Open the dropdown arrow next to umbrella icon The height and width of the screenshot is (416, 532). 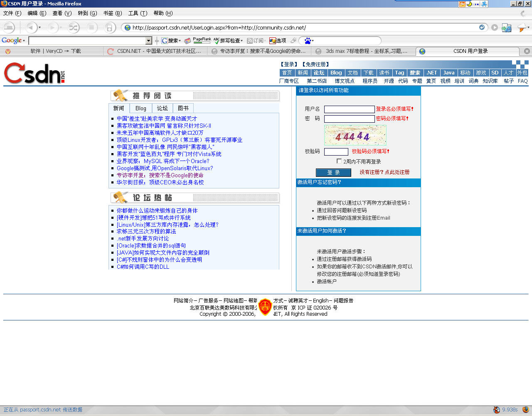[528, 27]
